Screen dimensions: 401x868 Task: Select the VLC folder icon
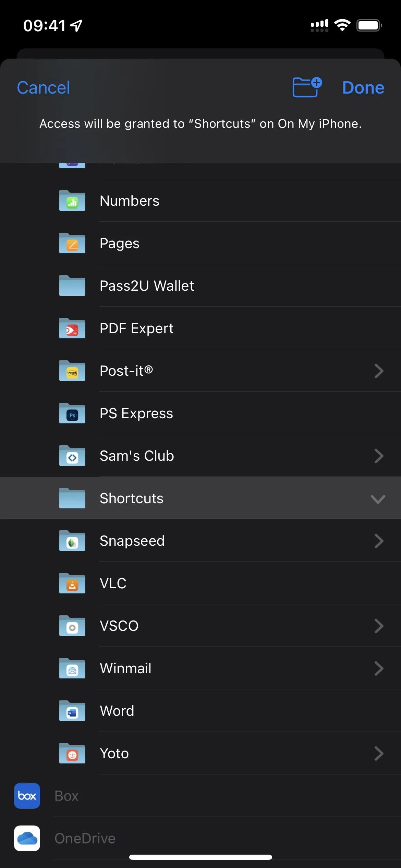point(72,583)
